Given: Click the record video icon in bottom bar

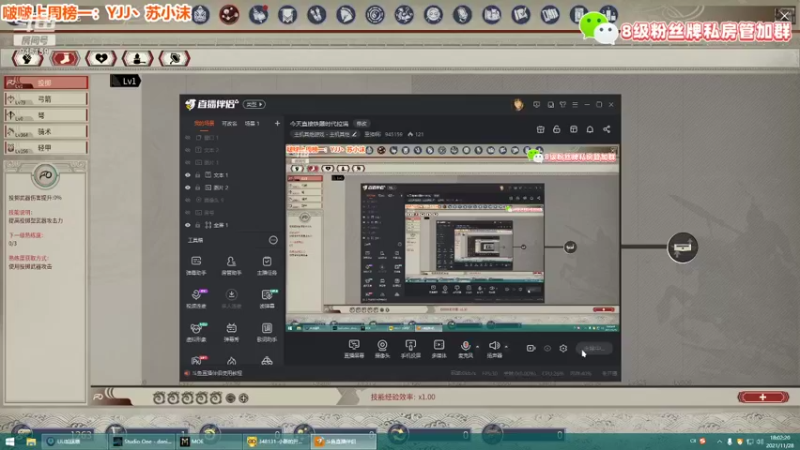Looking at the screenshot, I should point(531,348).
